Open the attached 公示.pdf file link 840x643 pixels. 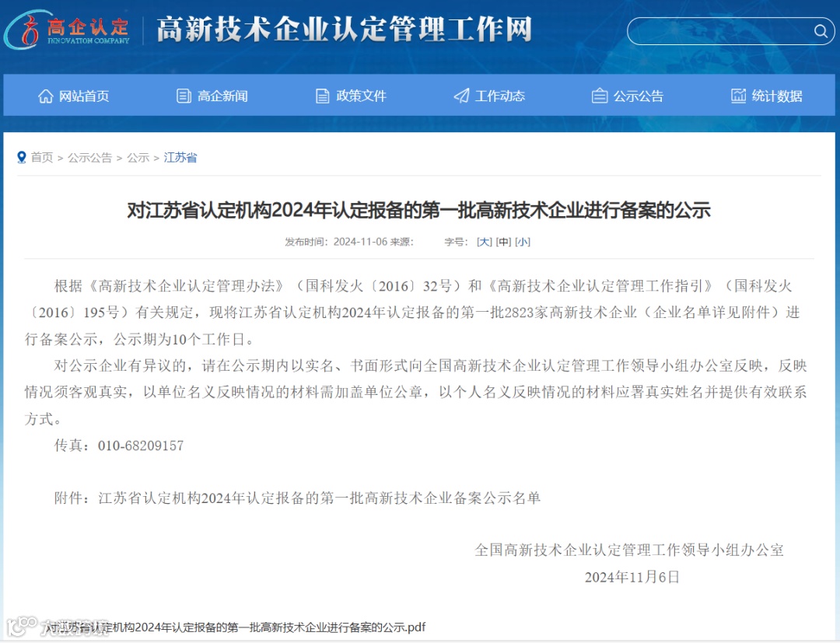coord(234,627)
